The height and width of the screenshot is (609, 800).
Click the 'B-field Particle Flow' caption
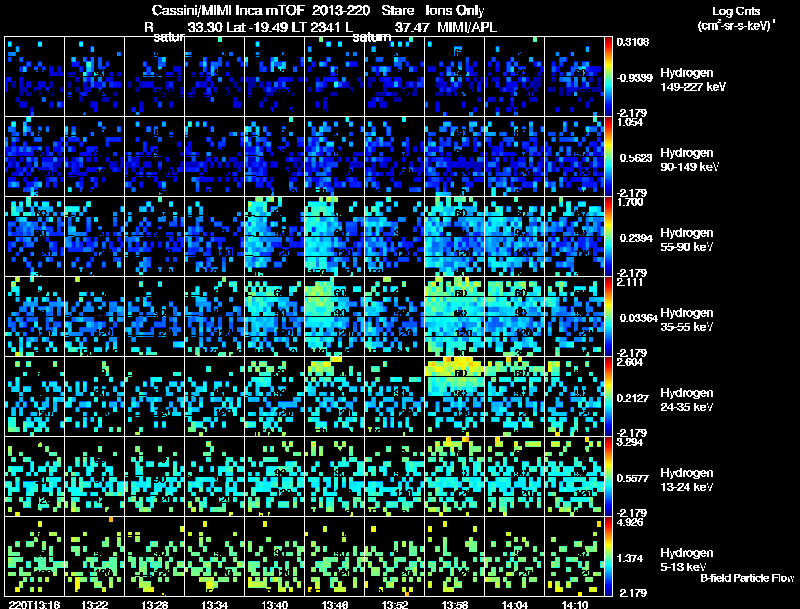(x=747, y=578)
